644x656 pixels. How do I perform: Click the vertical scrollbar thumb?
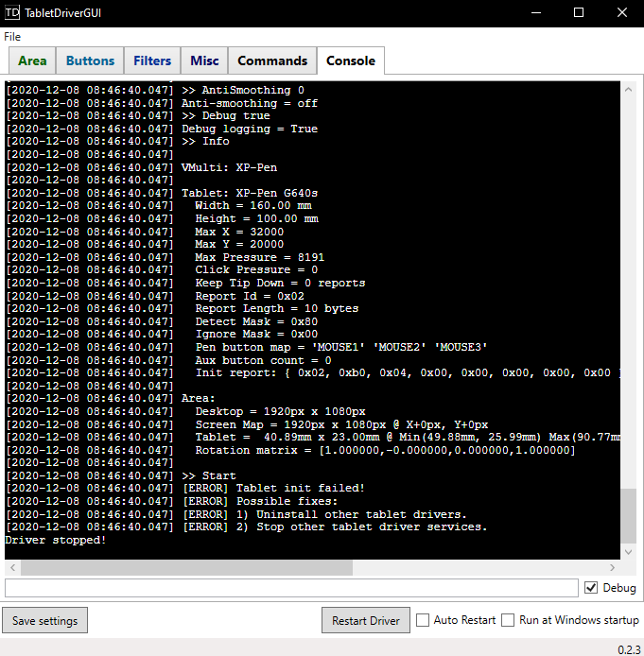point(628,516)
